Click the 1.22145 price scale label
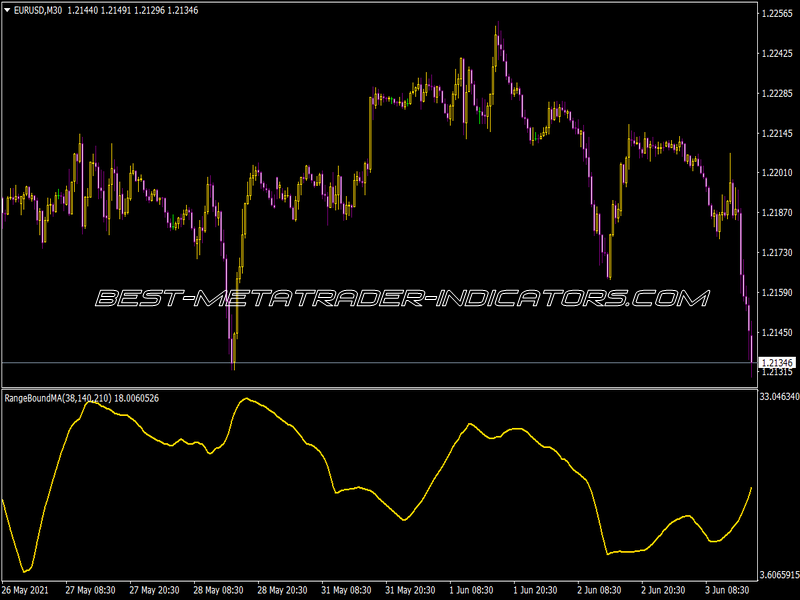This screenshot has width=800, height=600. 777,133
